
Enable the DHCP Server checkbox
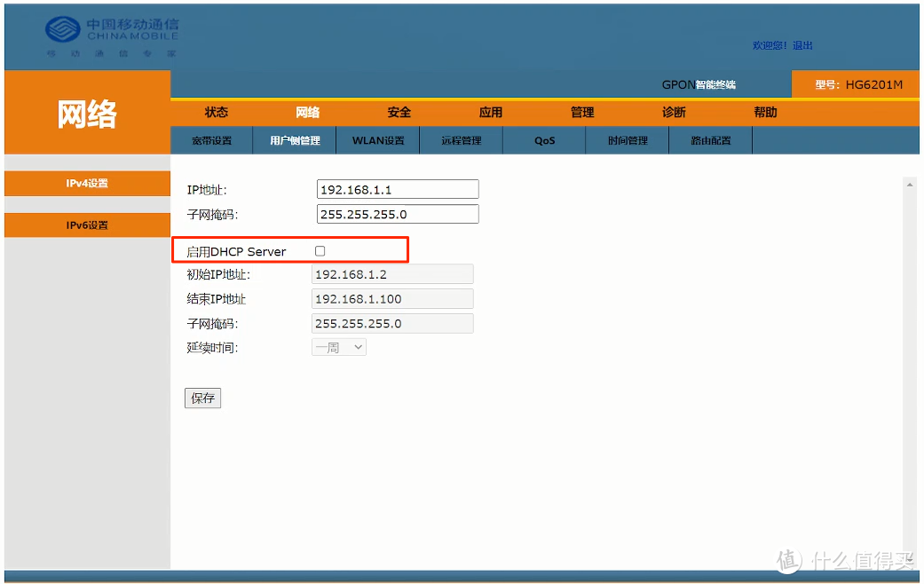coord(320,251)
